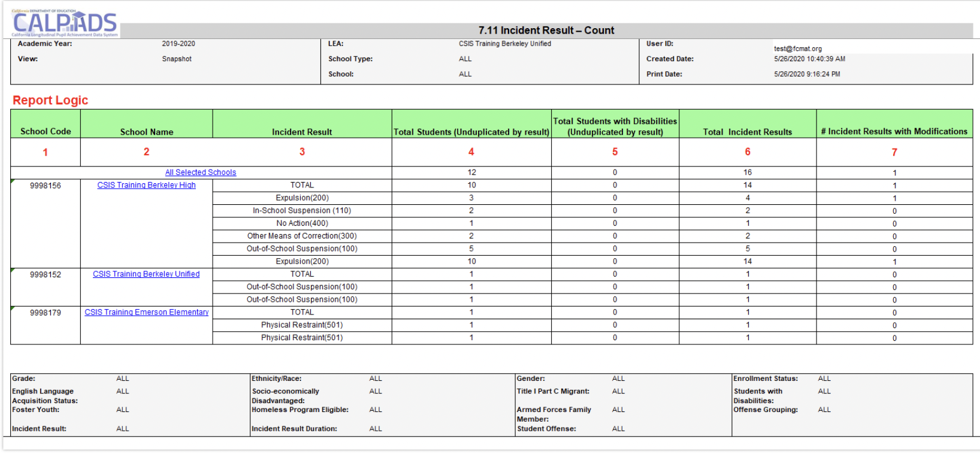The width and height of the screenshot is (980, 454).
Task: Click the 7.11 Incident Result – Count title
Action: (x=546, y=30)
